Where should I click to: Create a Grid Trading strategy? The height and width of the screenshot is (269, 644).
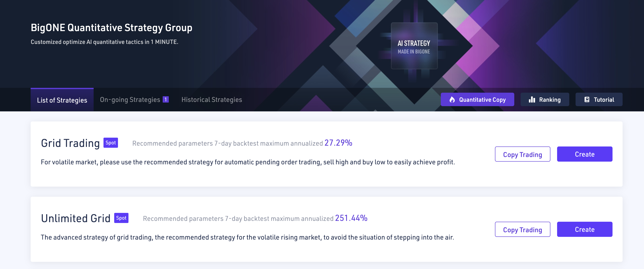tap(585, 154)
